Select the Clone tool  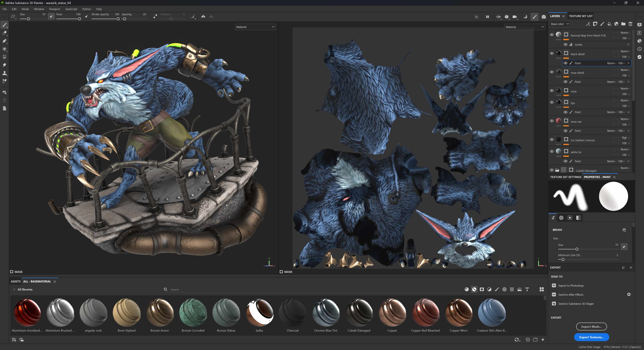4,73
